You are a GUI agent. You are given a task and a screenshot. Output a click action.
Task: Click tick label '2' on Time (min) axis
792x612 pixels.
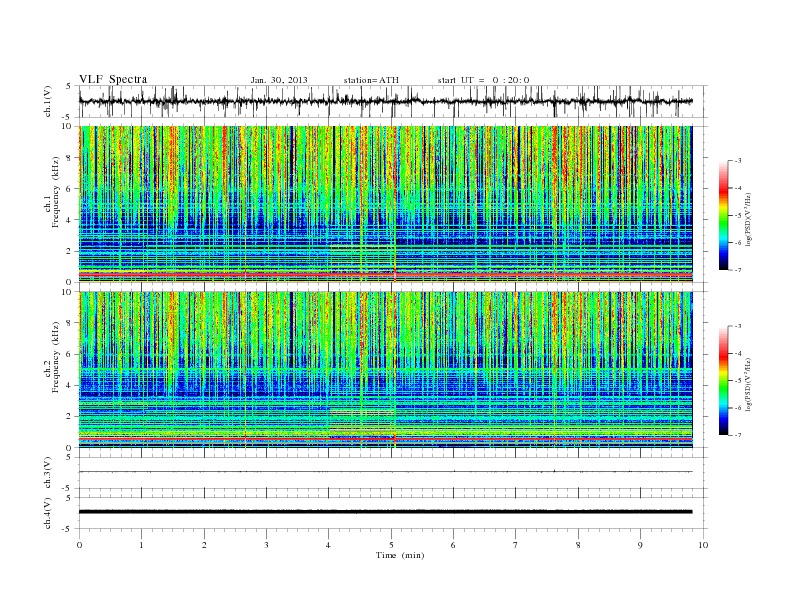pos(204,545)
